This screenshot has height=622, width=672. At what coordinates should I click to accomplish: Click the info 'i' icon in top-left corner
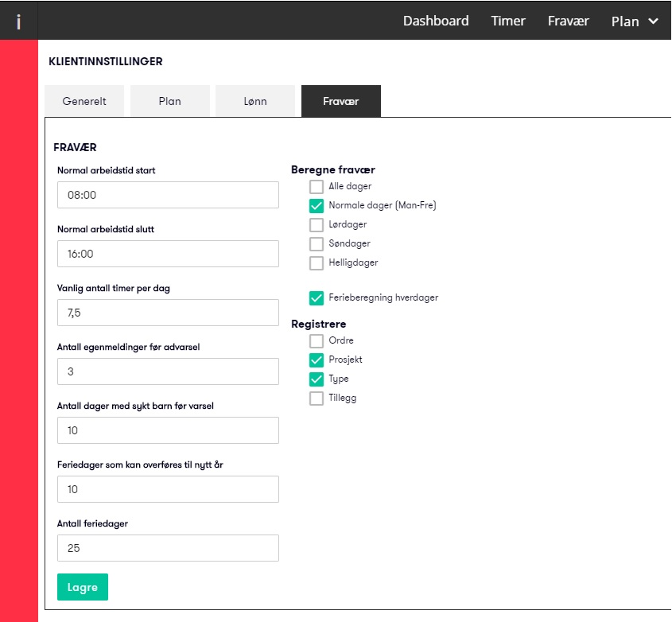[18, 21]
